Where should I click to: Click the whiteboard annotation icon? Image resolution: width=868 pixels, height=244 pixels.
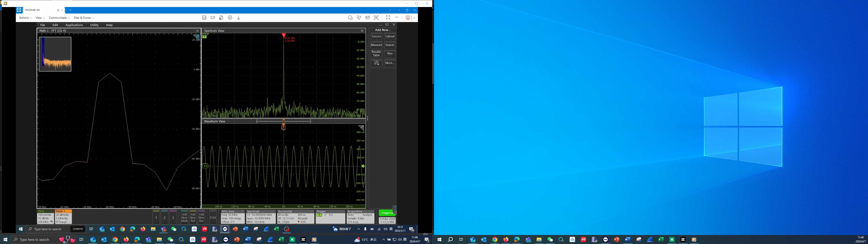368,18
